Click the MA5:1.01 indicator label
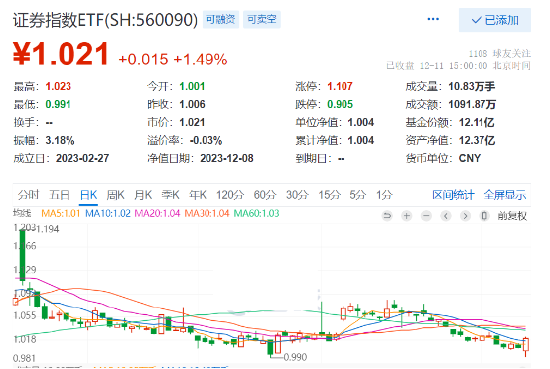Screen dimensions: 550x369 point(61,213)
